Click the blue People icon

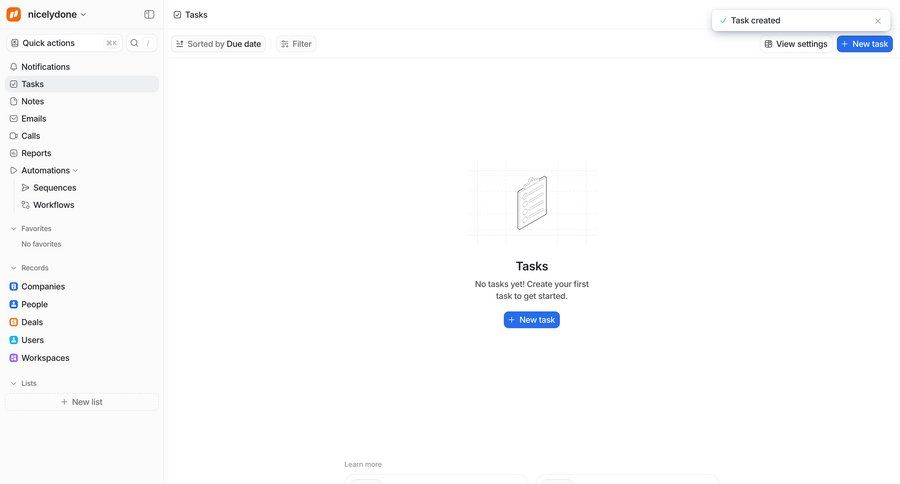pos(14,304)
